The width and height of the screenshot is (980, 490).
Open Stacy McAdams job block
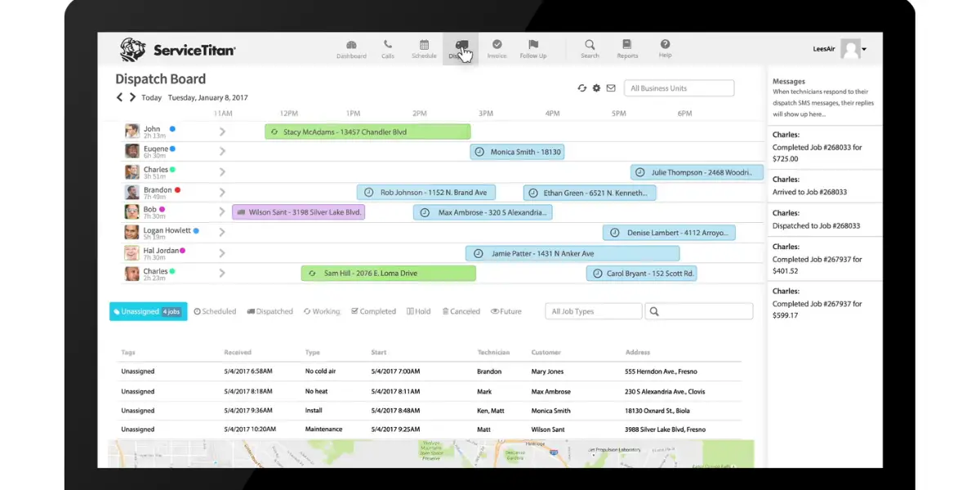pos(367,131)
